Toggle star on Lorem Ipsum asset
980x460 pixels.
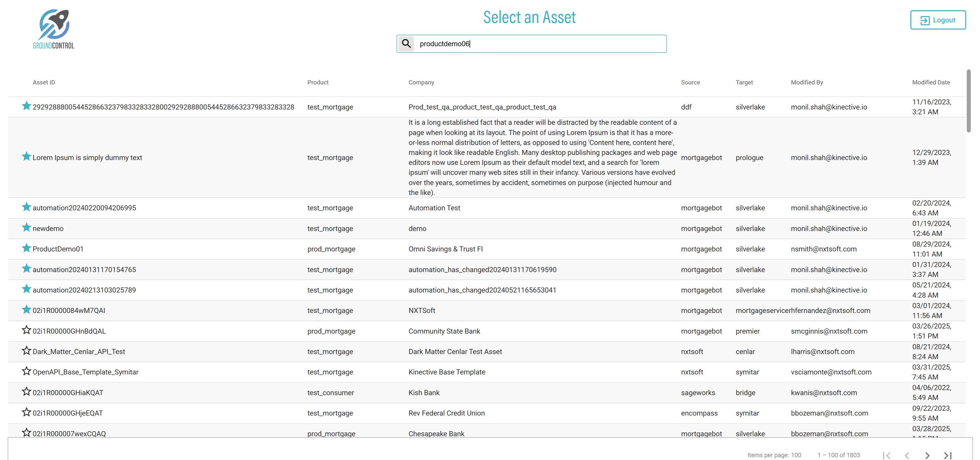[x=26, y=157]
